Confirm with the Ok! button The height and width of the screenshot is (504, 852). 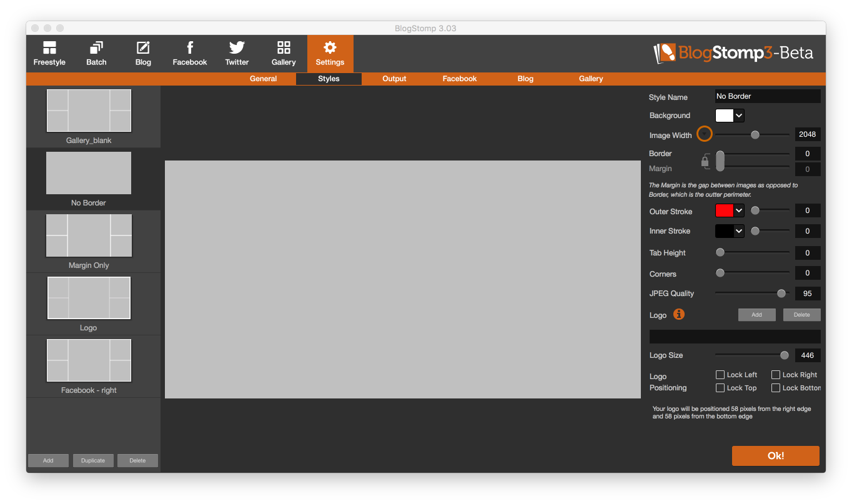click(776, 456)
